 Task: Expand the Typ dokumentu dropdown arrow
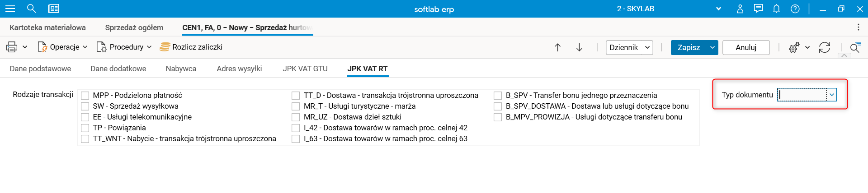click(831, 95)
